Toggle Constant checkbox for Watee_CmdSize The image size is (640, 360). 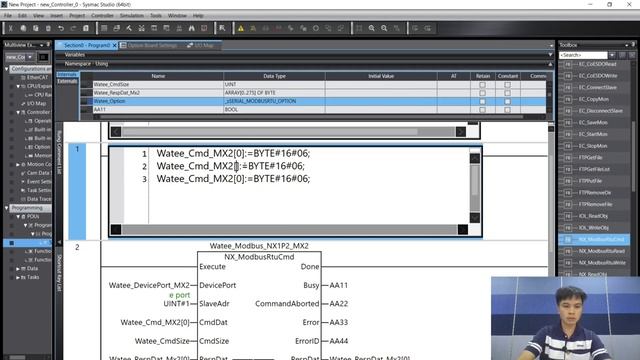coord(507,85)
